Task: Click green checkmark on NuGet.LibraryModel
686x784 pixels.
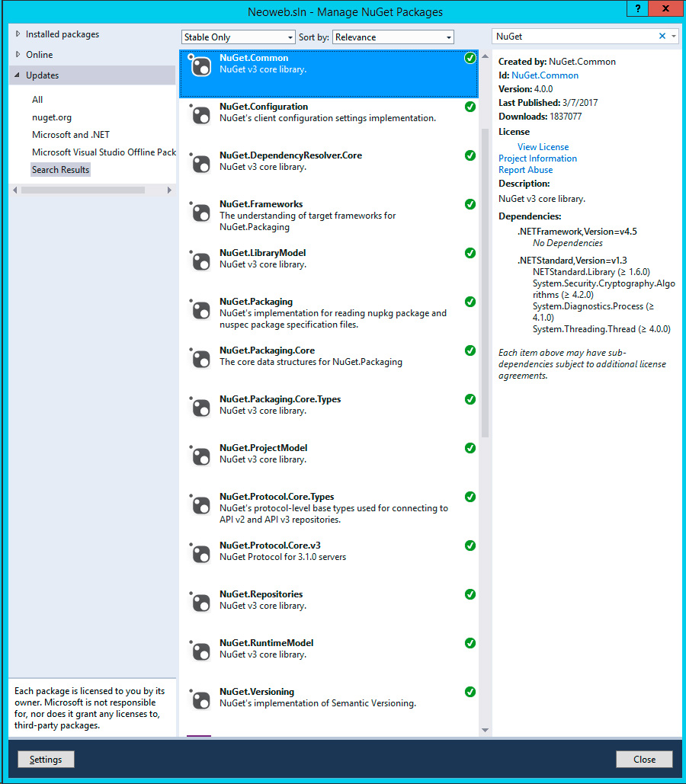Action: pyautogui.click(x=470, y=253)
